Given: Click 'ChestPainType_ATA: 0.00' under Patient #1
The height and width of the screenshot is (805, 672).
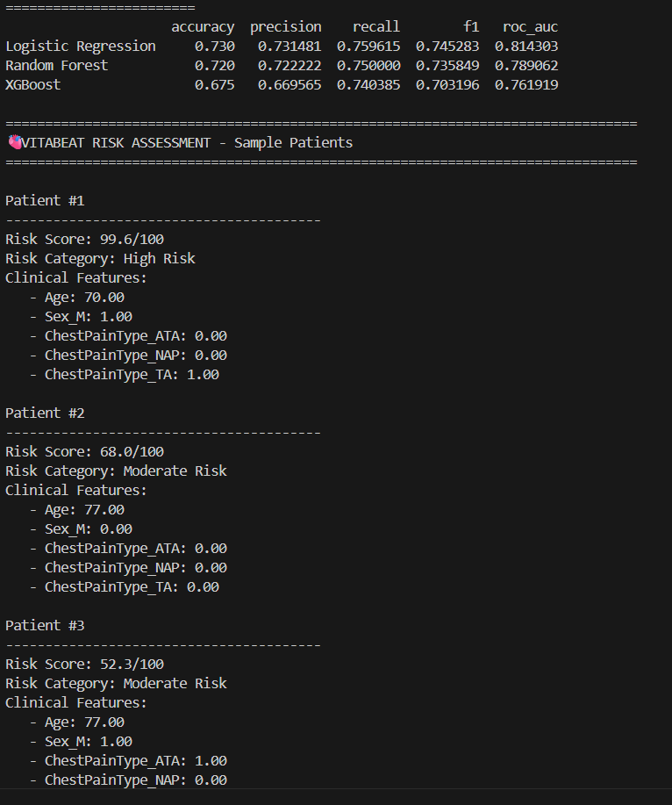Looking at the screenshot, I should [x=128, y=335].
